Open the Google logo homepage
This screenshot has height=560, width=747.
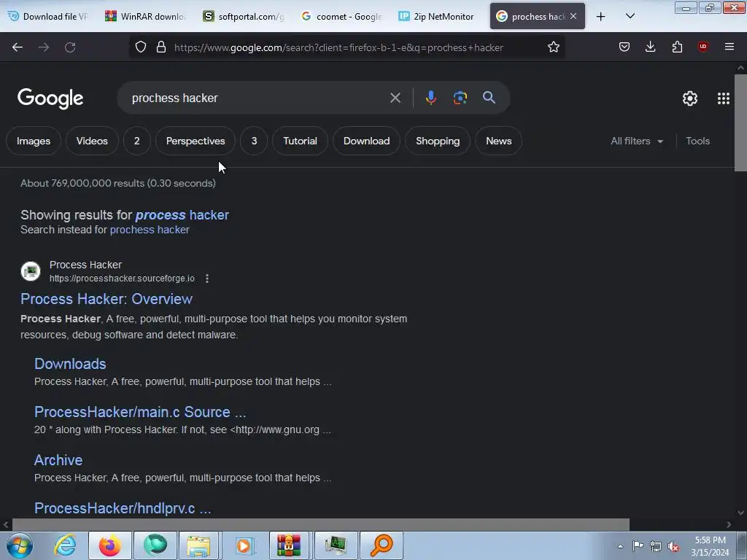click(x=50, y=98)
